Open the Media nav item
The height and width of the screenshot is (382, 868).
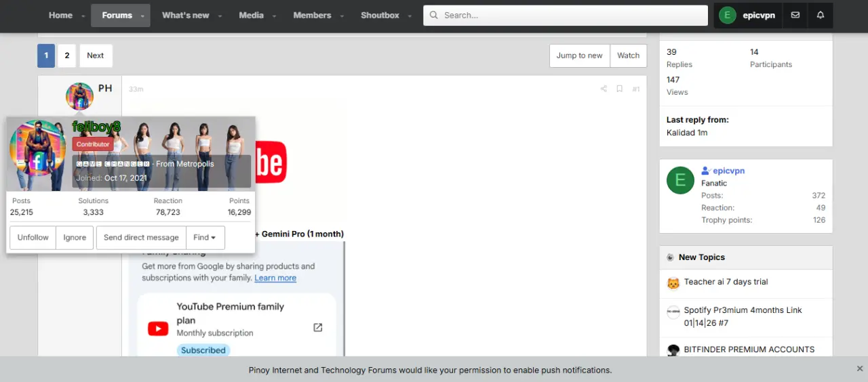[x=251, y=15]
